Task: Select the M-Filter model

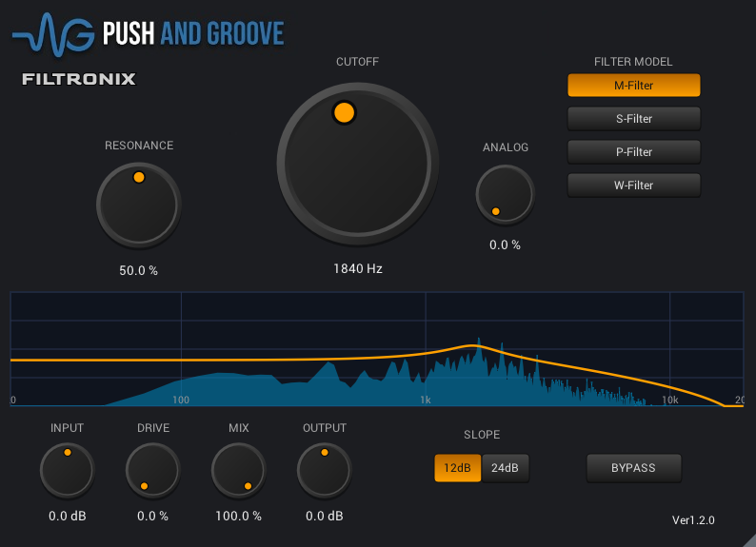Action: click(633, 86)
